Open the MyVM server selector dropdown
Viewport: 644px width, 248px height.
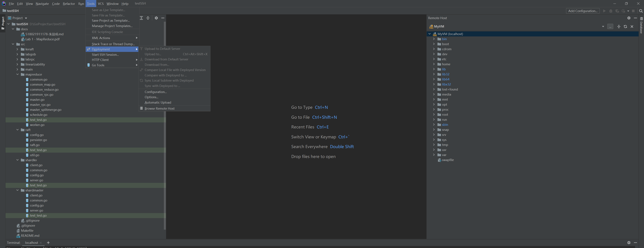(603, 27)
